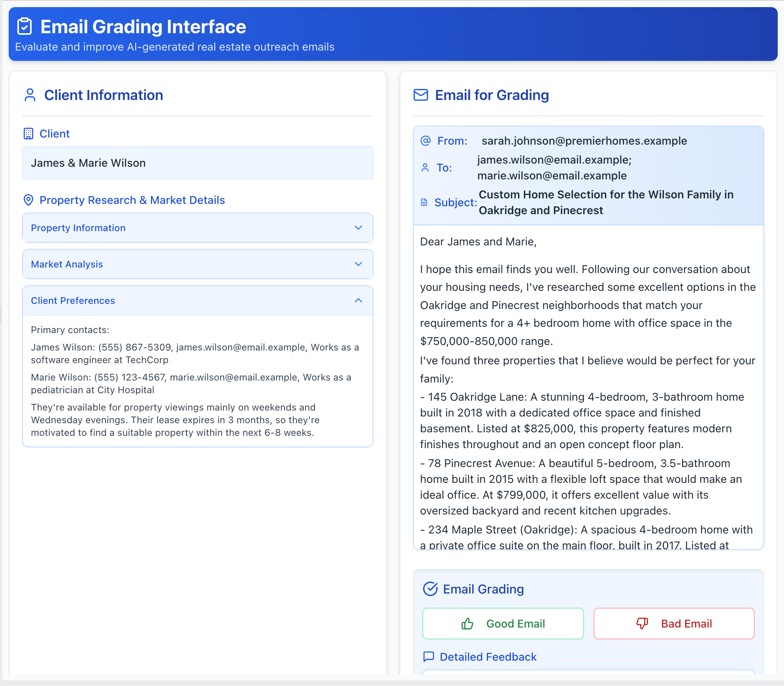
Task: Select the James & Marie Wilson client field
Action: [198, 163]
